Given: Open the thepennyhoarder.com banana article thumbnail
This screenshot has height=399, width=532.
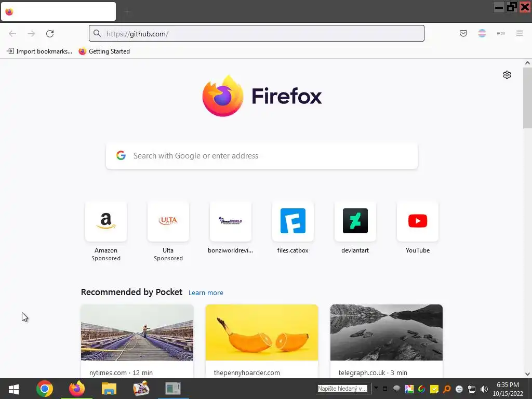Looking at the screenshot, I should [x=262, y=332].
